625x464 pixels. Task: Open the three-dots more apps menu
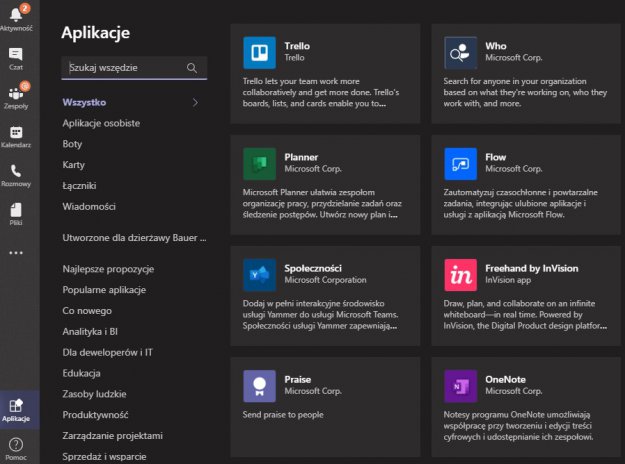16,253
